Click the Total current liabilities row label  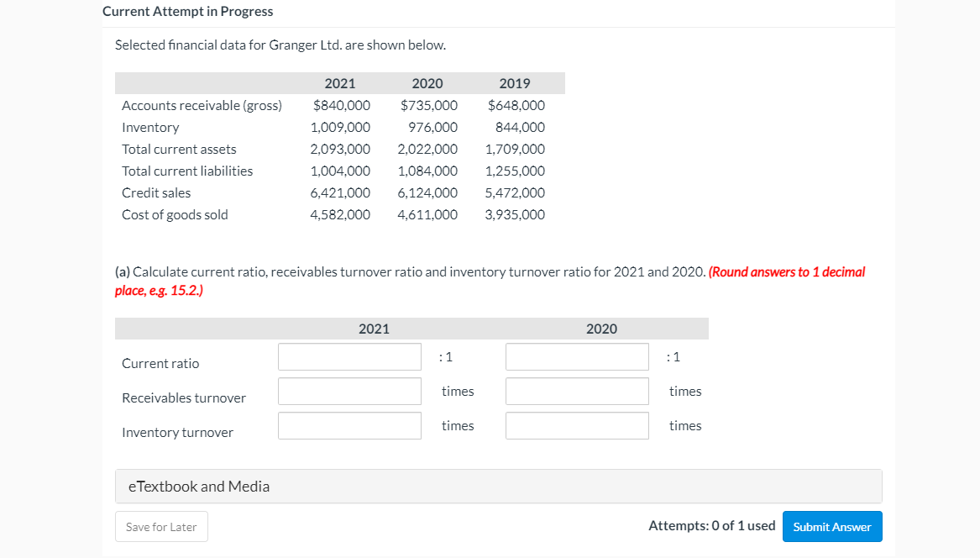187,171
